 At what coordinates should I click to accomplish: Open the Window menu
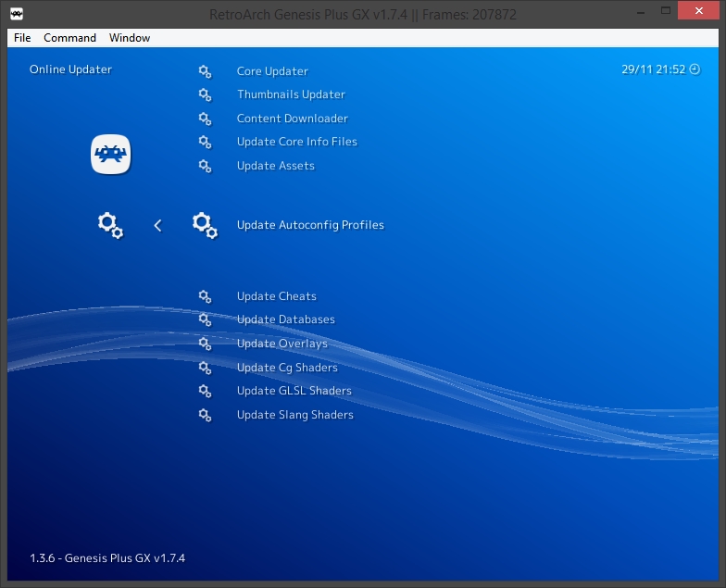click(x=130, y=38)
